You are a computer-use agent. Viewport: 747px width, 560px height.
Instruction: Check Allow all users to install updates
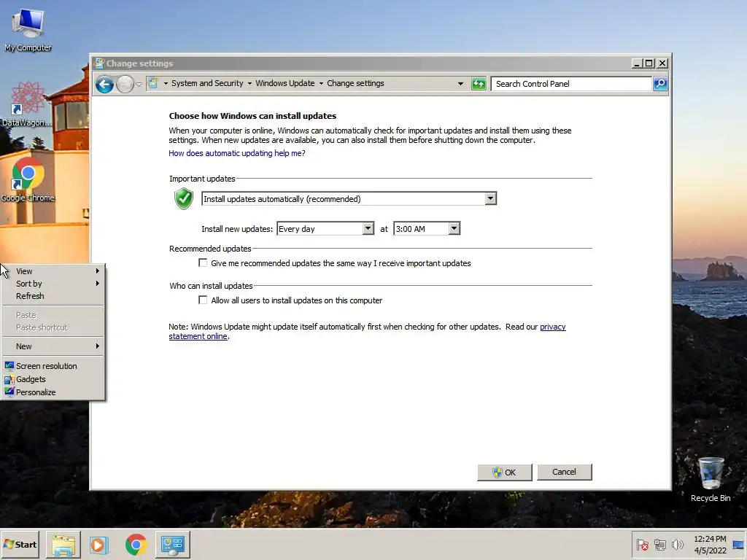tap(203, 300)
